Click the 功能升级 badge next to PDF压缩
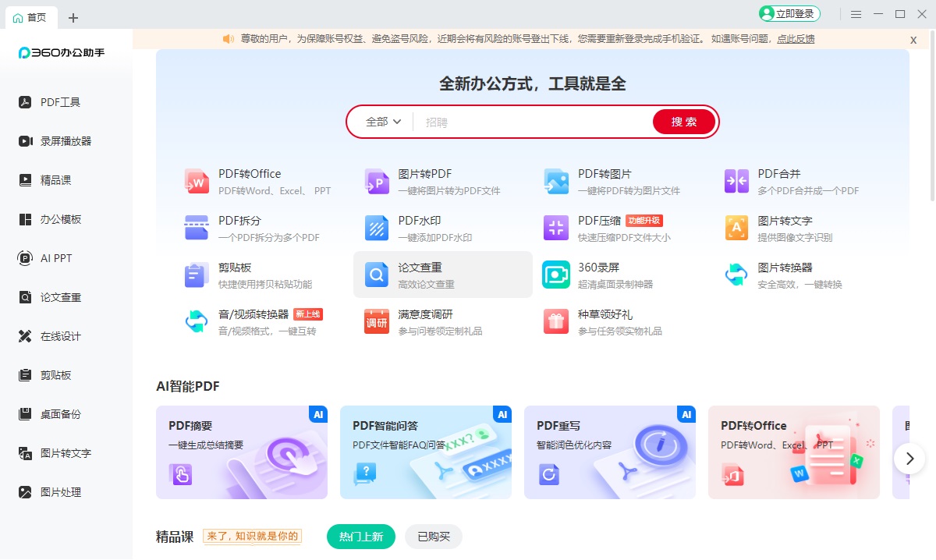 (x=644, y=221)
